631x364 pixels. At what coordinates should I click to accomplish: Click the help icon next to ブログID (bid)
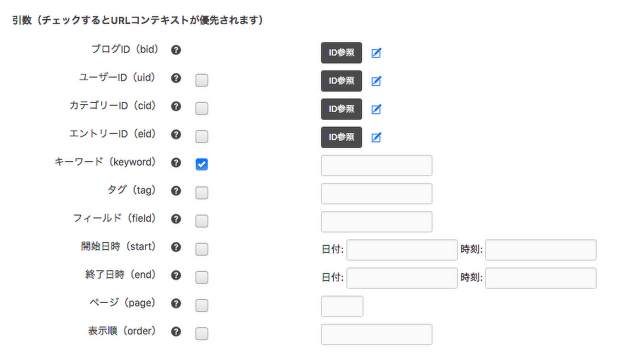tap(176, 50)
